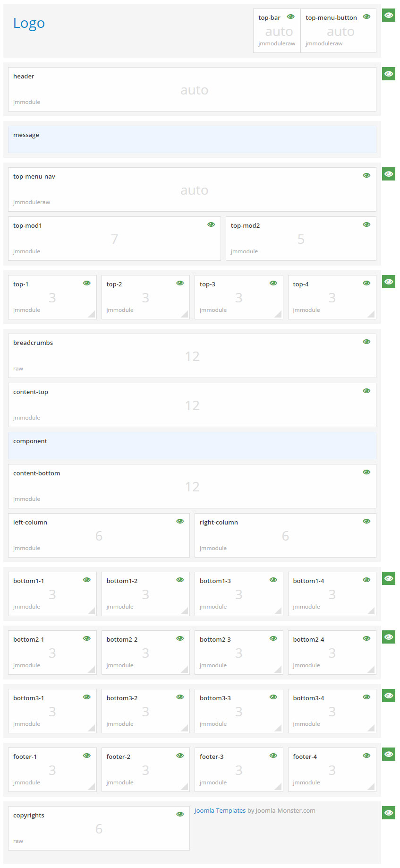Click eye icon in bottom2-3 block

[x=273, y=638]
